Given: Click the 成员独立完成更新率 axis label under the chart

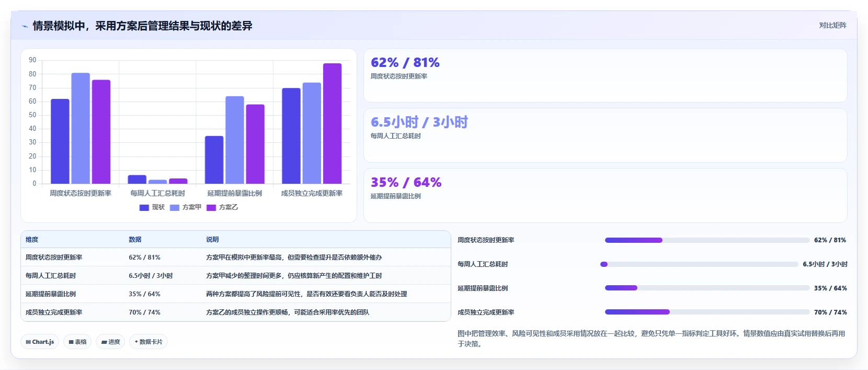Looking at the screenshot, I should [312, 193].
